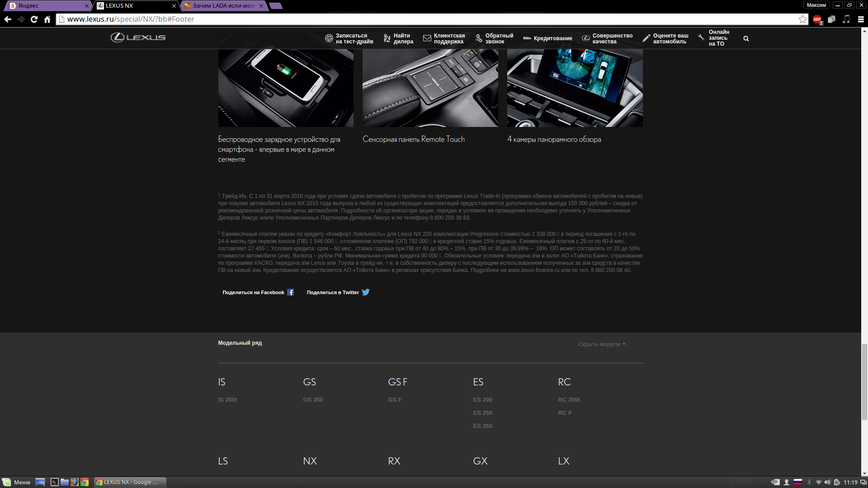The width and height of the screenshot is (868, 488).
Task: Open Клиентская поддержка in header
Action: click(444, 38)
